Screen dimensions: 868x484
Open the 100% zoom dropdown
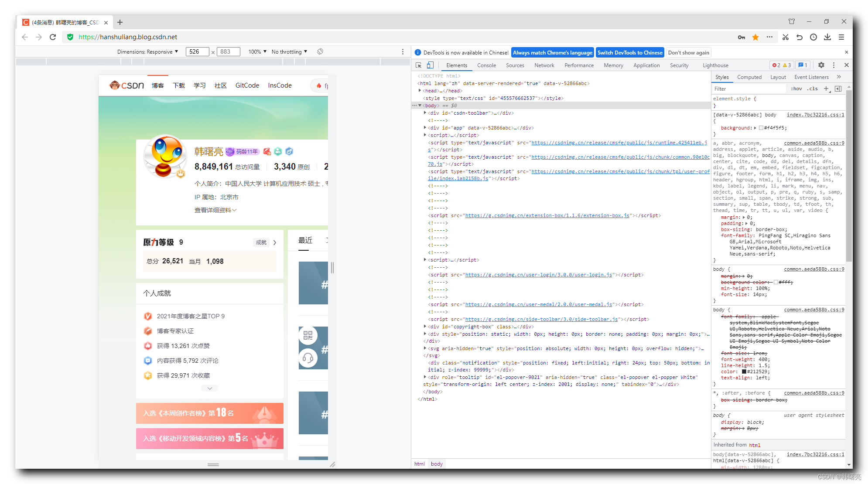[257, 51]
